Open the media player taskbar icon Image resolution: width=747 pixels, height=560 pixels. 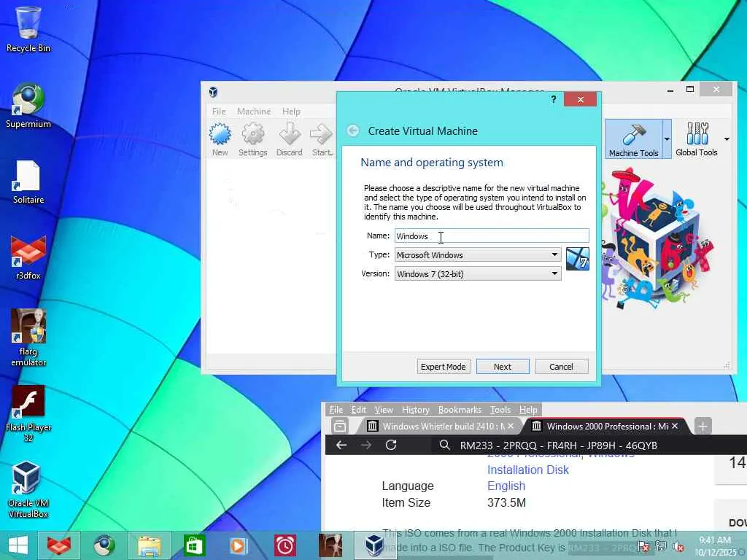click(x=239, y=545)
